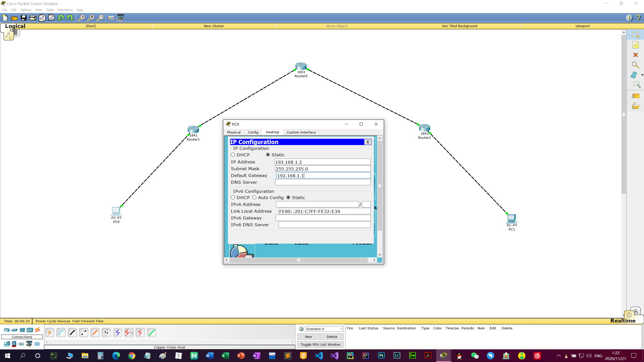Open the Wireless Devices category
644x362 pixels.
click(30, 330)
